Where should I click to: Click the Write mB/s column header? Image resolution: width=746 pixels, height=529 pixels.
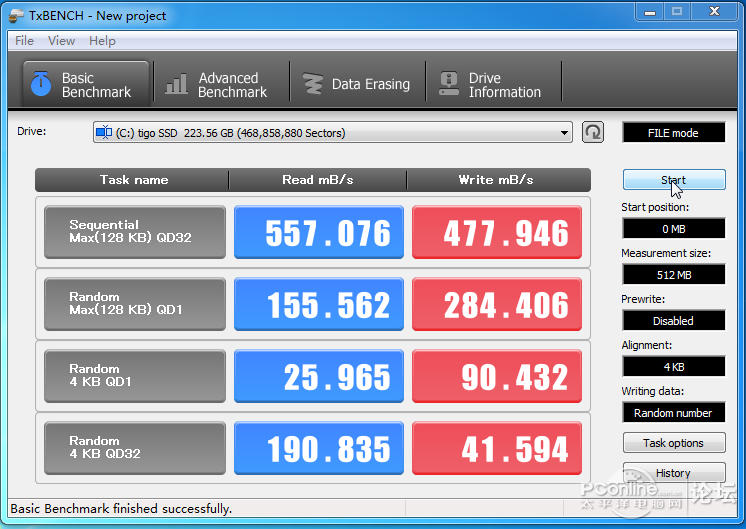(499, 180)
